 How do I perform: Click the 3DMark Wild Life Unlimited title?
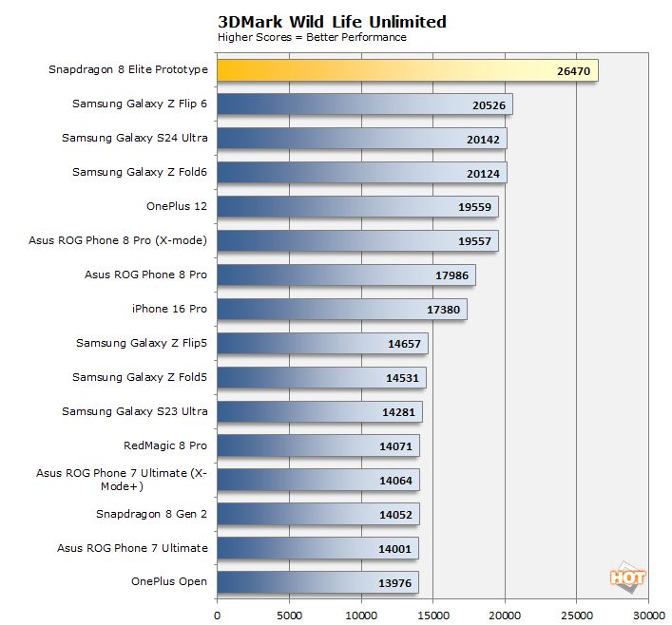318,22
